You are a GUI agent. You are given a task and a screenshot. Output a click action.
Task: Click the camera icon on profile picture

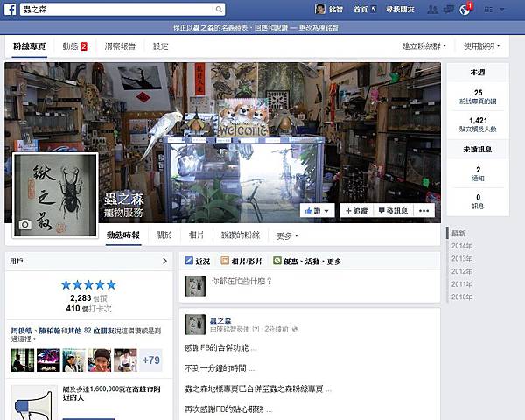(x=25, y=224)
